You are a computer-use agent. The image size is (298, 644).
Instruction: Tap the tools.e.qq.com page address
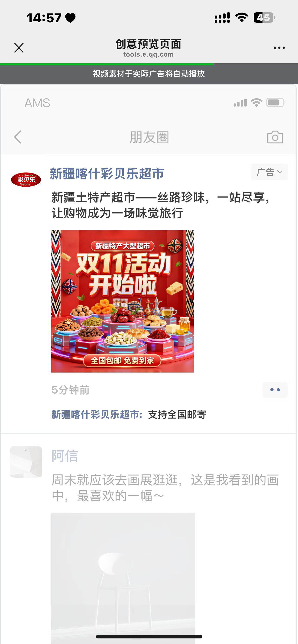148,54
